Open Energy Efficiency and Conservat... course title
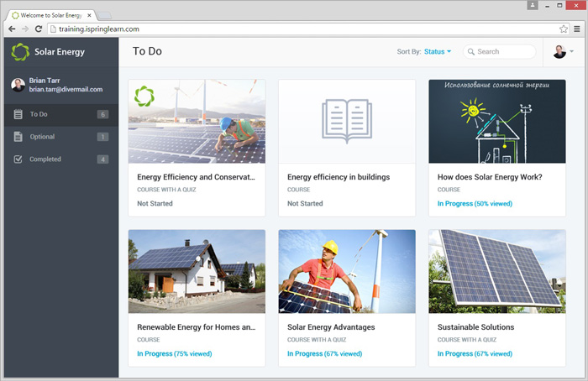 196,177
